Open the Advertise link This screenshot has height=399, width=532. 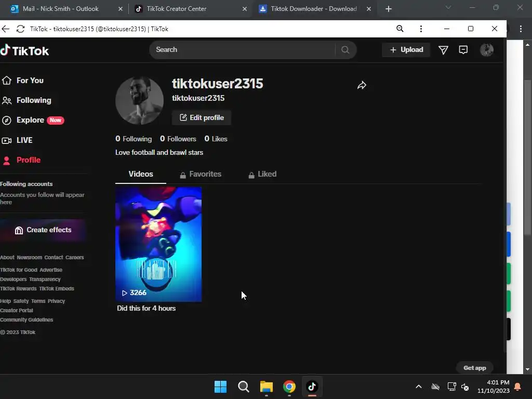51,270
